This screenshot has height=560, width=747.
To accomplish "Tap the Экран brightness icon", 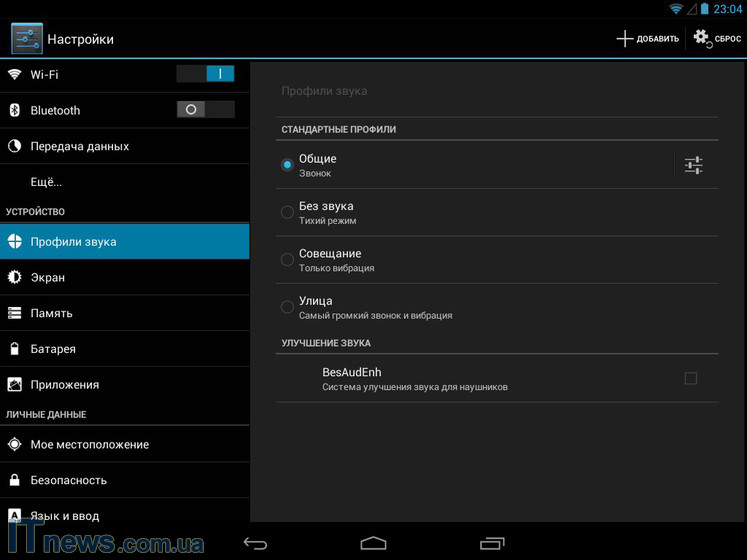I will point(15,277).
